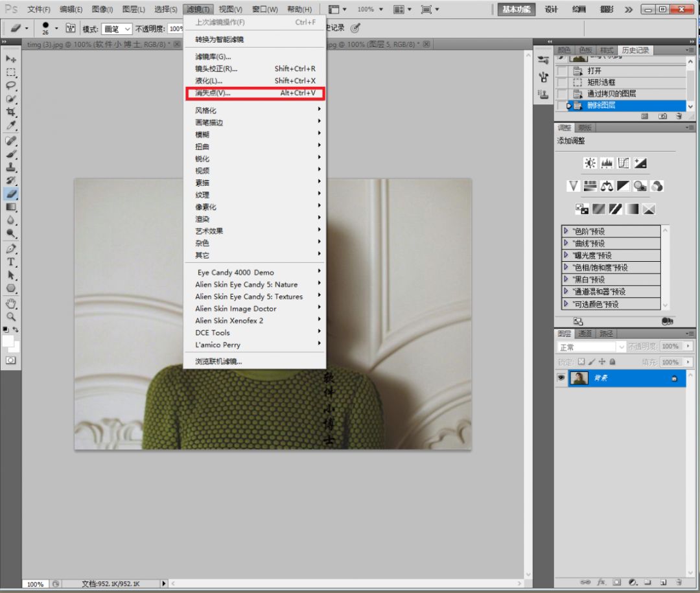Switch to the 通道 tab
Image resolution: width=700 pixels, height=593 pixels.
pyautogui.click(x=585, y=334)
